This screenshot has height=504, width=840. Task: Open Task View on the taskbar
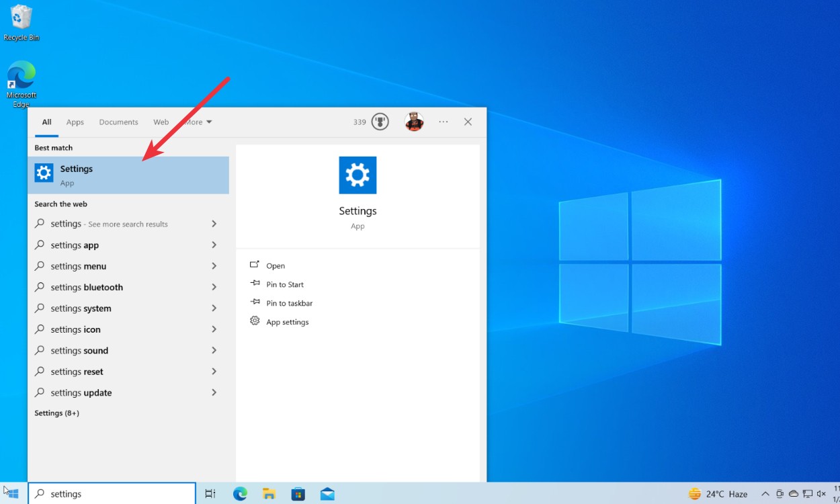point(210,493)
